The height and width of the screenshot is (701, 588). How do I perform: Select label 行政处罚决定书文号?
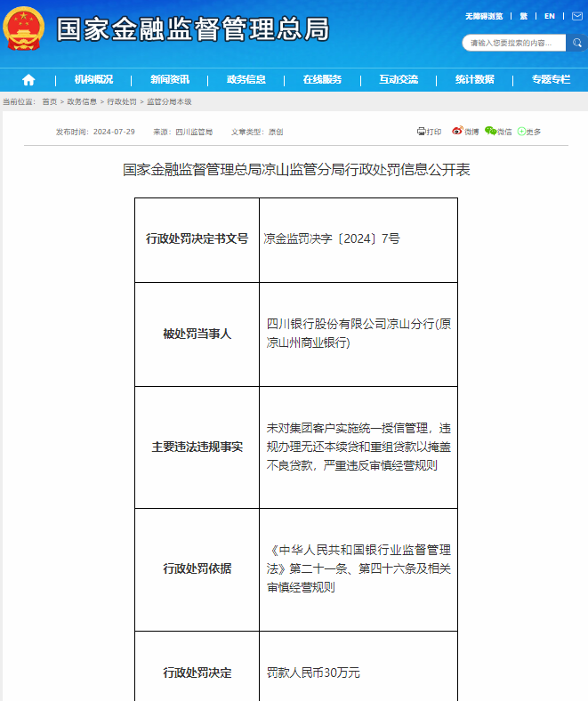tap(197, 238)
